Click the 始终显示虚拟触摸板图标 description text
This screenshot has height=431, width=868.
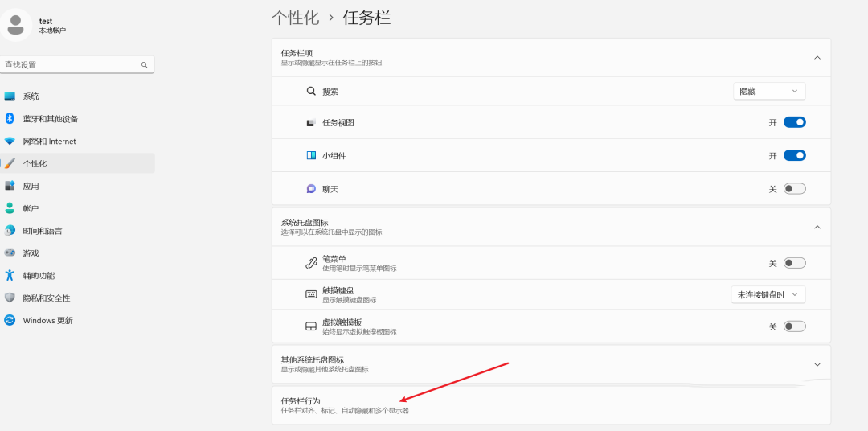click(x=359, y=332)
